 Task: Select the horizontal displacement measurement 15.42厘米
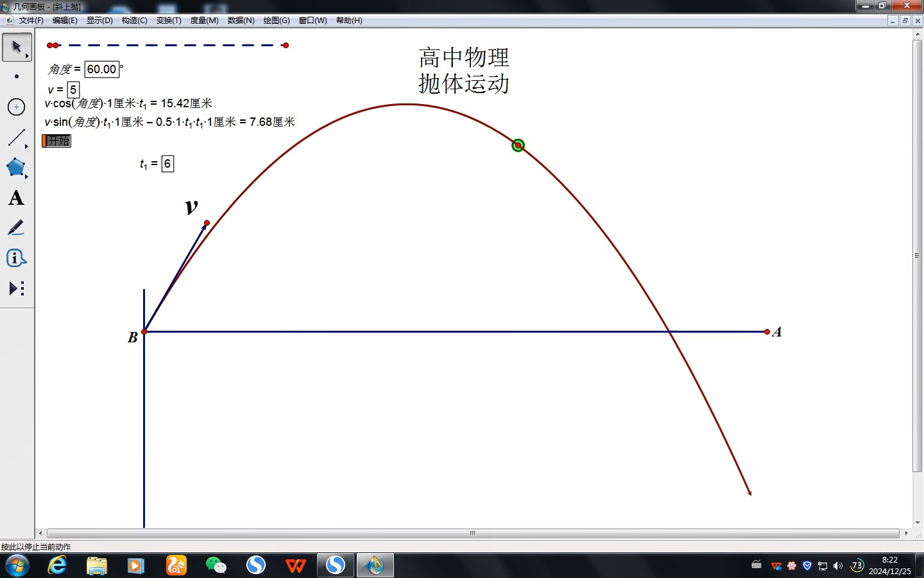[128, 103]
